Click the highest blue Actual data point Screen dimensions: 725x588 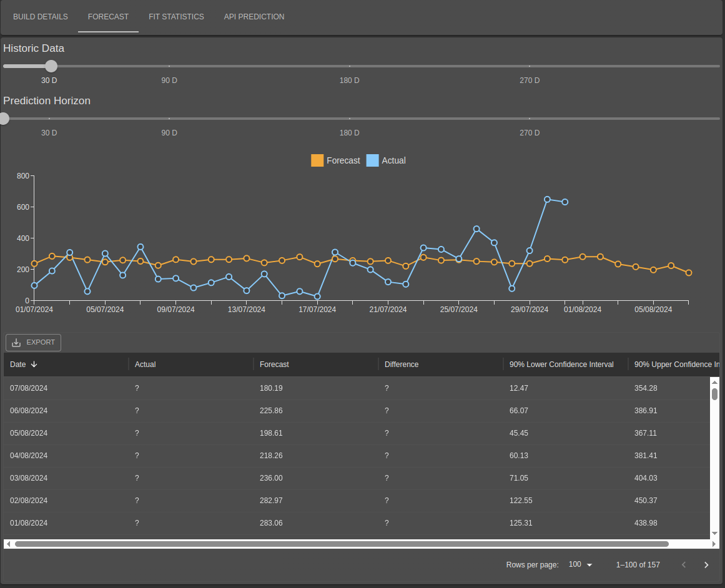pos(548,200)
